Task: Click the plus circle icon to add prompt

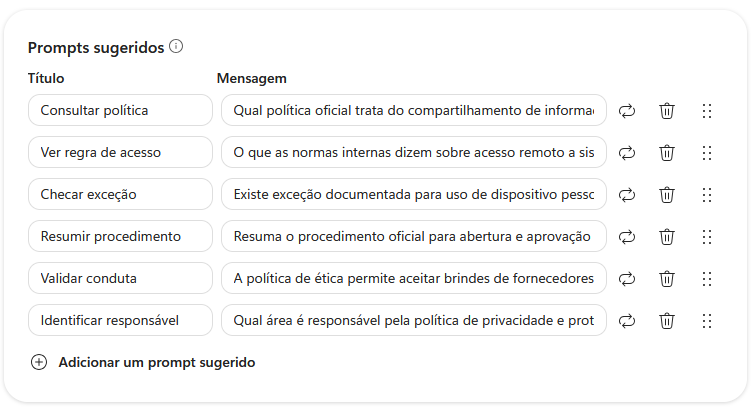Action: 39,362
